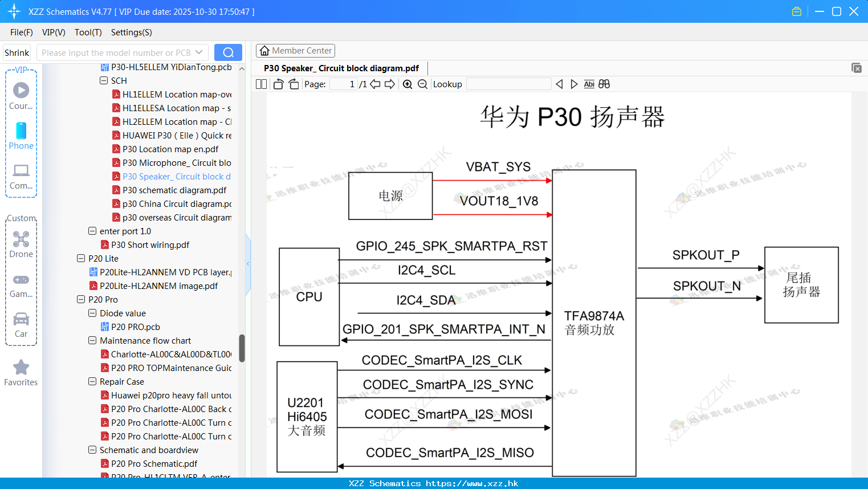The height and width of the screenshot is (489, 868).
Task: Click the model number search input
Action: (x=116, y=52)
